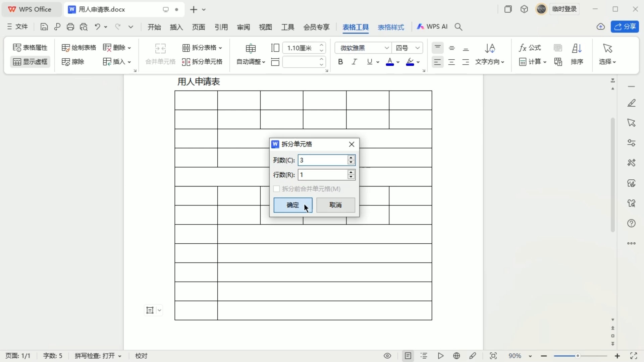Screen dimensions: 644x362
Task: Click the Eraser (擦除) table tool
Action: click(x=73, y=62)
